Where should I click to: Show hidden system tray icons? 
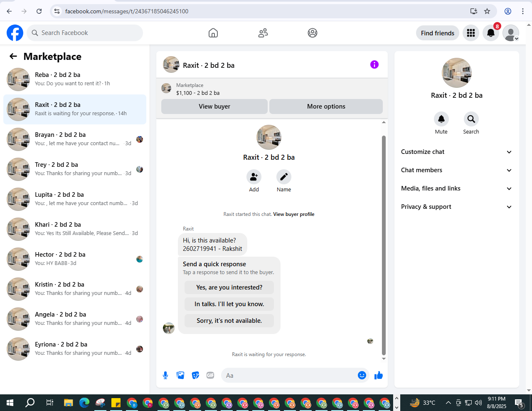448,403
